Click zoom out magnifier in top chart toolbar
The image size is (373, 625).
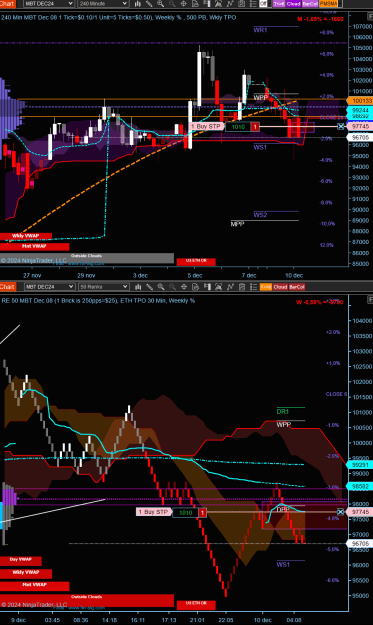tap(172, 4)
